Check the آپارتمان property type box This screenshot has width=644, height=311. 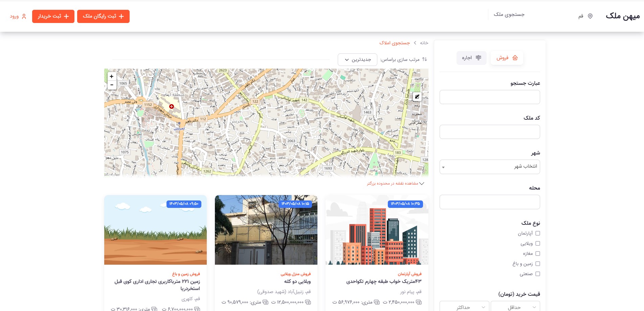point(538,233)
